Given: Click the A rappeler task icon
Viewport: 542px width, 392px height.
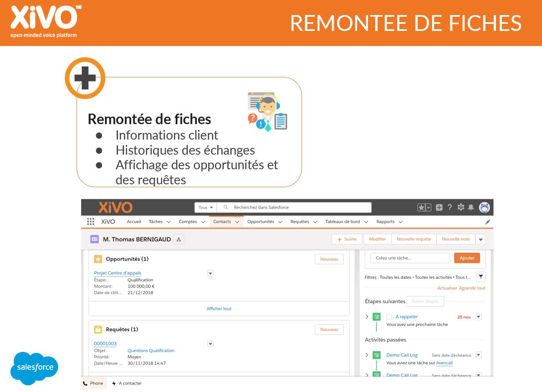Looking at the screenshot, I should pos(377,317).
